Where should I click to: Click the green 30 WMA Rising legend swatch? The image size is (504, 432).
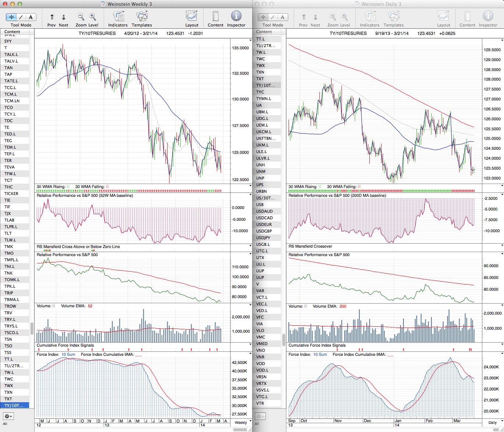pos(68,187)
